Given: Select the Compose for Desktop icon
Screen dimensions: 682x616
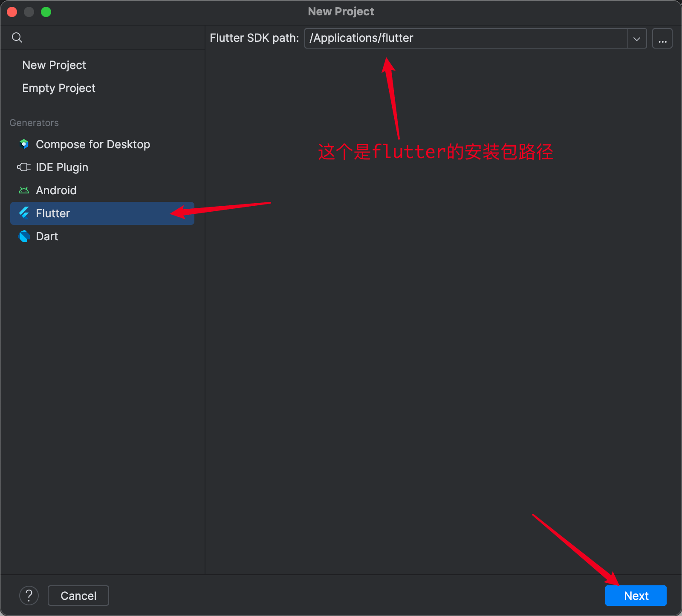Looking at the screenshot, I should pyautogui.click(x=24, y=144).
